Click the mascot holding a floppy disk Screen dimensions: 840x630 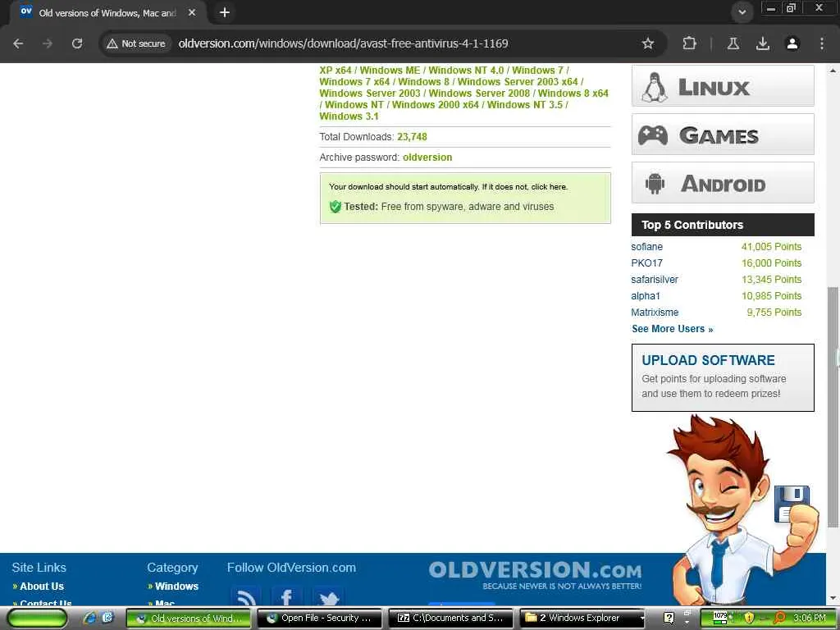coord(745,509)
